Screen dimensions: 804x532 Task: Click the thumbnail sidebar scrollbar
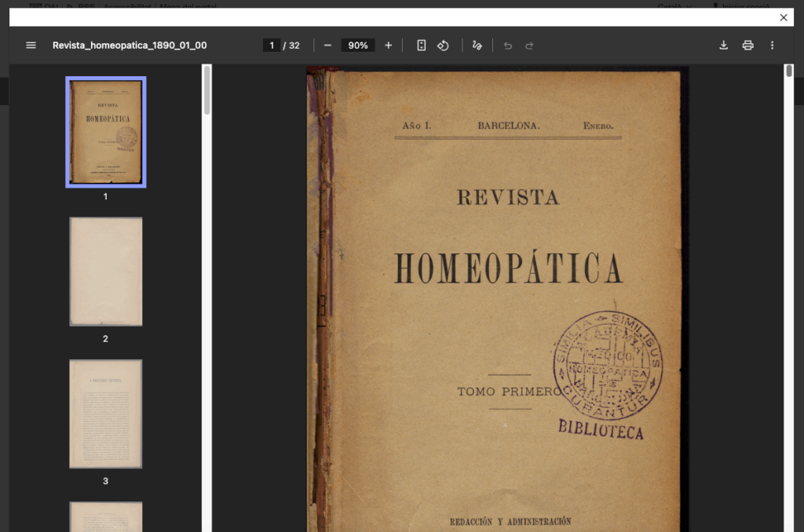click(207, 90)
